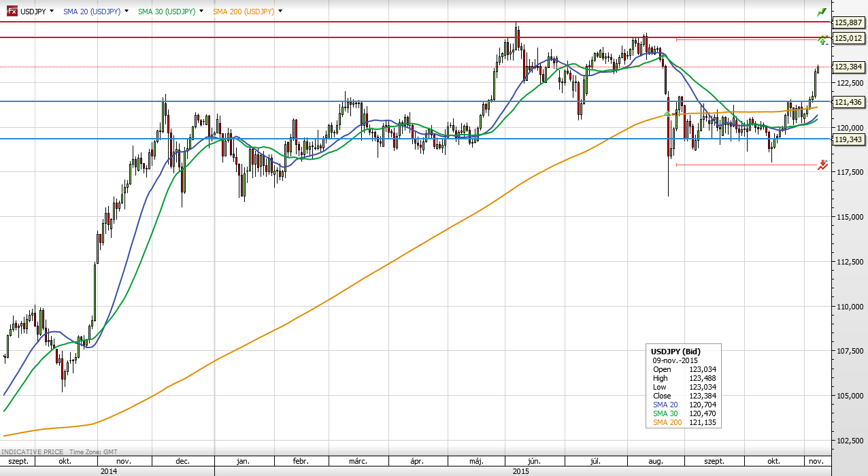Open the SMA 20 (USDJPY) dropdown arrow

point(127,12)
